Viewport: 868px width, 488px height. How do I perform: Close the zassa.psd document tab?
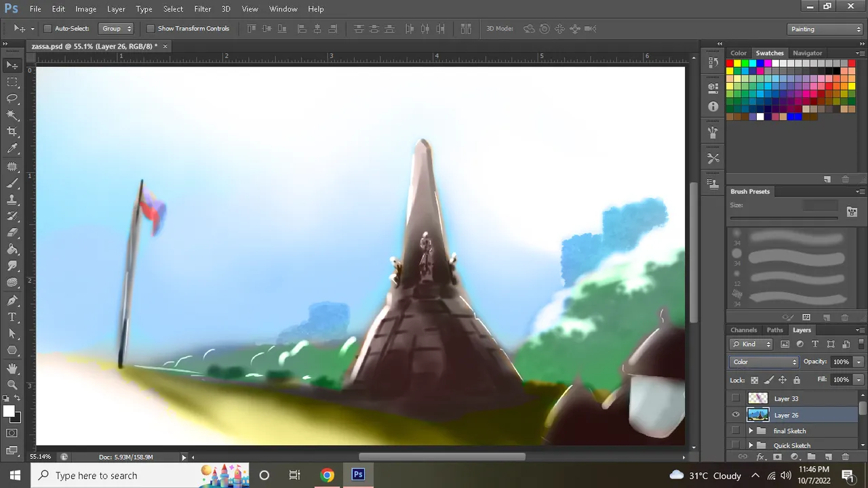pos(165,46)
